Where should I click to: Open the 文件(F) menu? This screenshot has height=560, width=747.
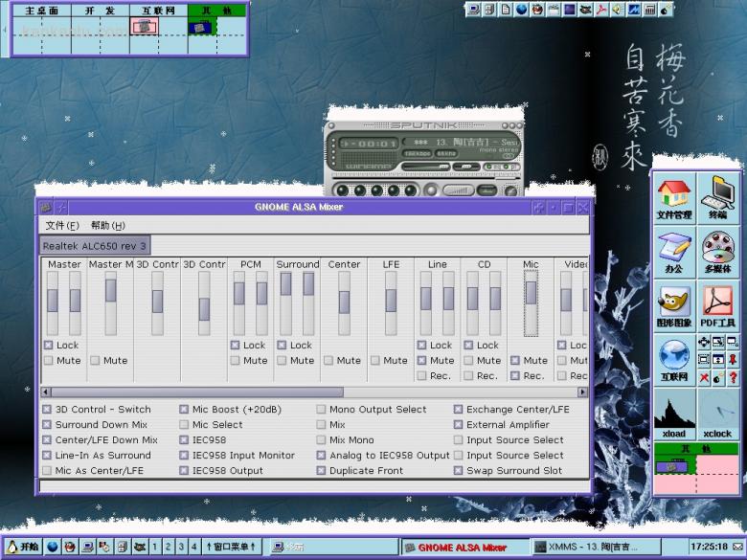(62, 225)
